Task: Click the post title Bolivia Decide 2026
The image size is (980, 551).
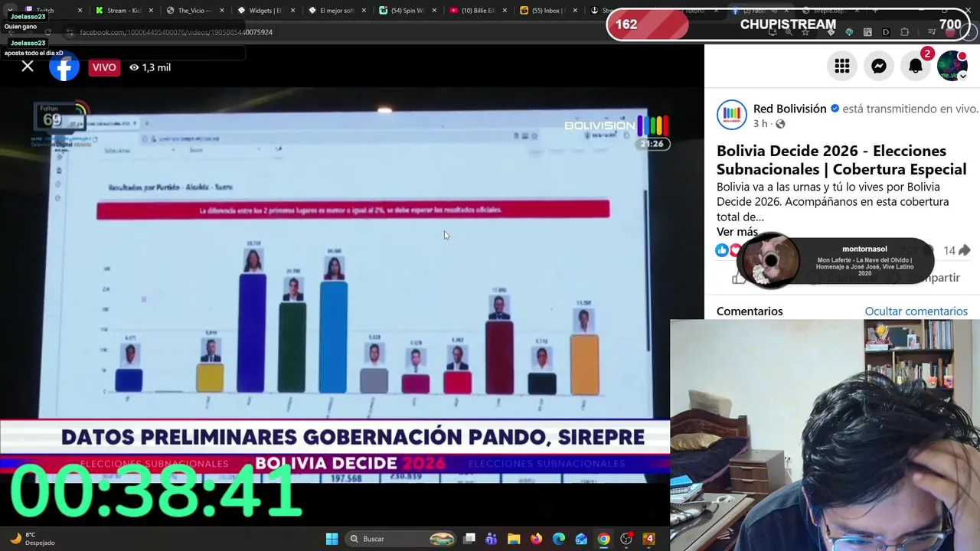Action: (x=841, y=160)
